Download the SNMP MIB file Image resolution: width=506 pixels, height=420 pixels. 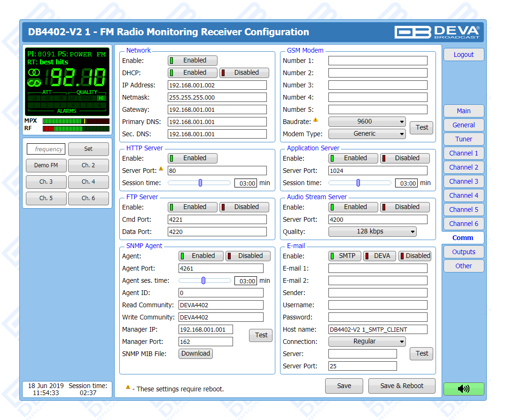195,354
